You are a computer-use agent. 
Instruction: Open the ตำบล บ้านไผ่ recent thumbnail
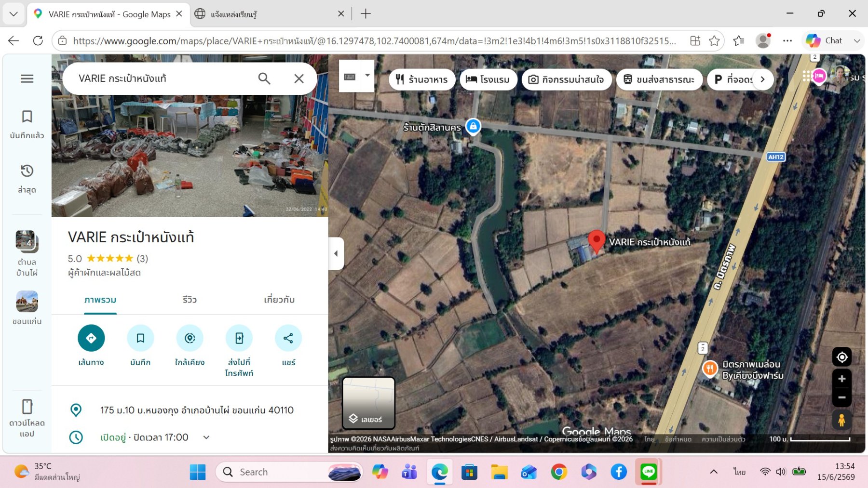[x=27, y=241]
